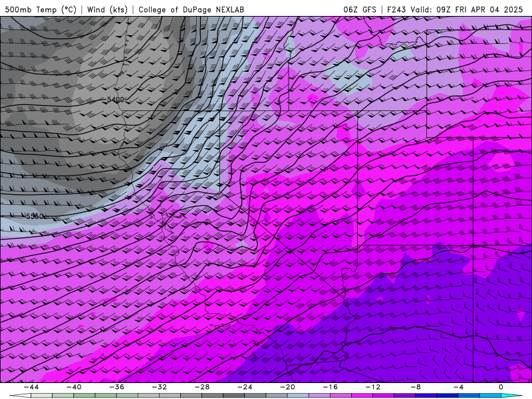532x399 pixels.
Task: Click the -32 colorbar value
Action: point(159,387)
